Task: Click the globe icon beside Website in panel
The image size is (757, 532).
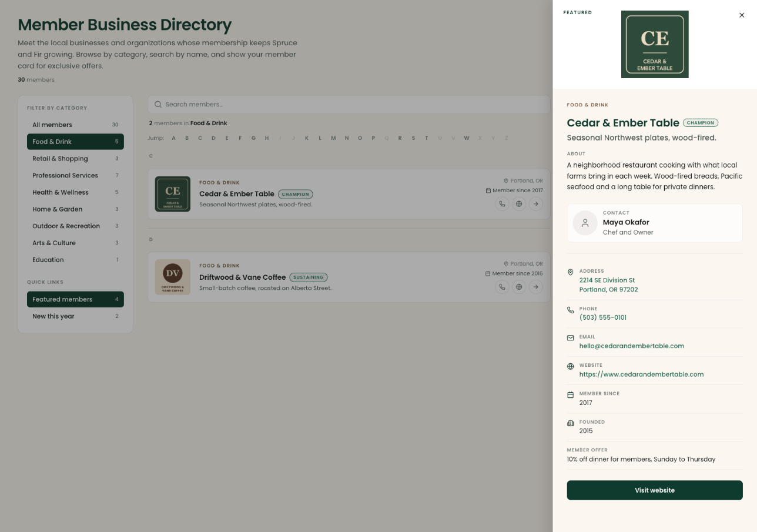Action: pos(570,366)
